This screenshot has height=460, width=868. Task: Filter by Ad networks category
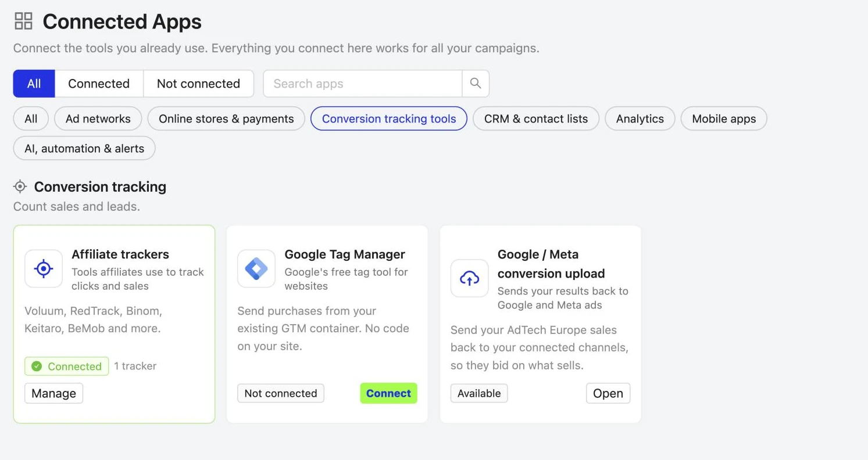pos(98,118)
